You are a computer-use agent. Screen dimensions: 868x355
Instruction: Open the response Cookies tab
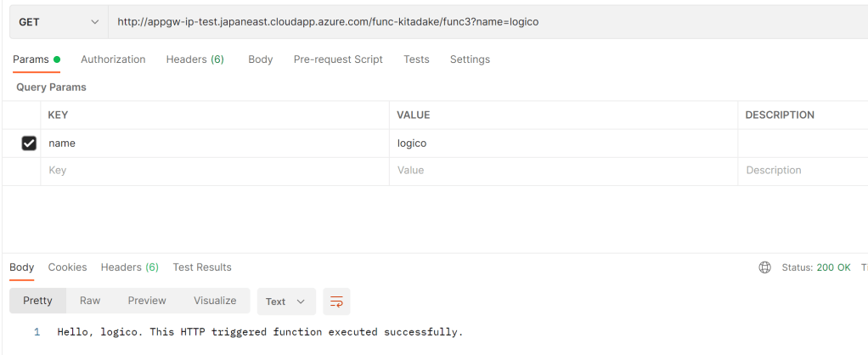click(67, 268)
